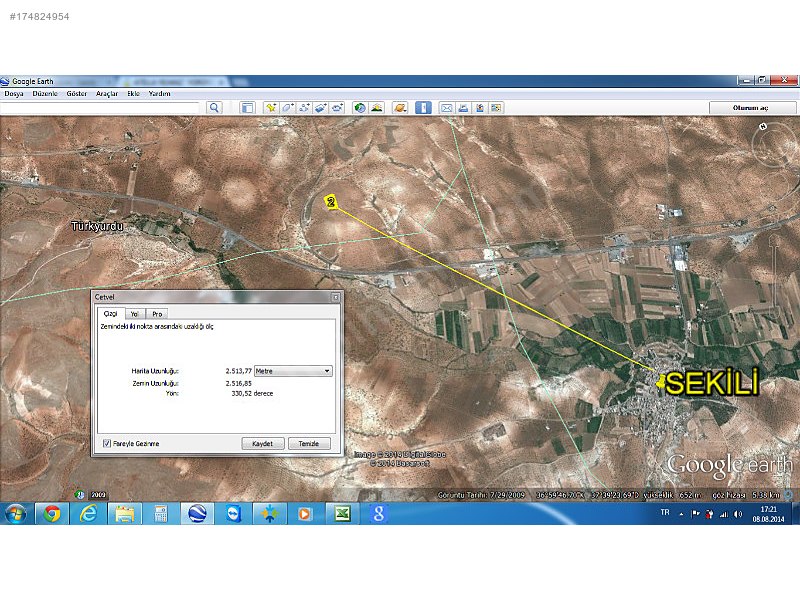Open the Calculator taskbar icon

pos(161,514)
